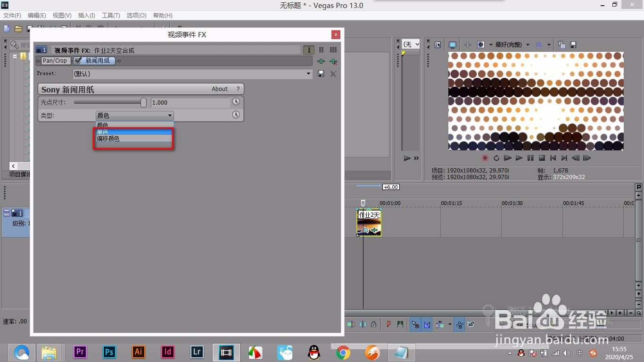Viewport: 644px width, 362px height.
Task: Click play from start under preview
Action: (x=508, y=158)
